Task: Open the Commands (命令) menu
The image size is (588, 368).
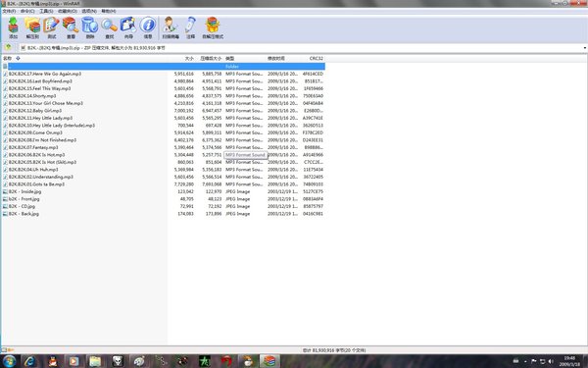Action: [x=27, y=11]
